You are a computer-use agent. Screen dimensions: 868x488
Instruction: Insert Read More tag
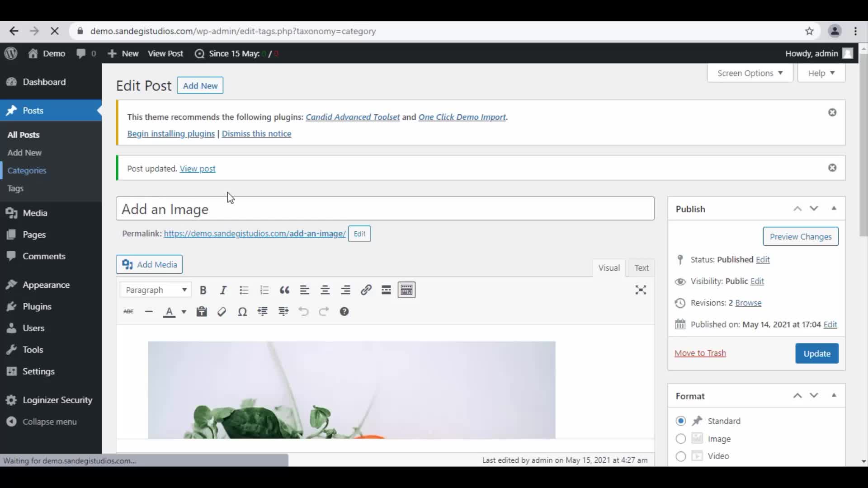(x=386, y=290)
